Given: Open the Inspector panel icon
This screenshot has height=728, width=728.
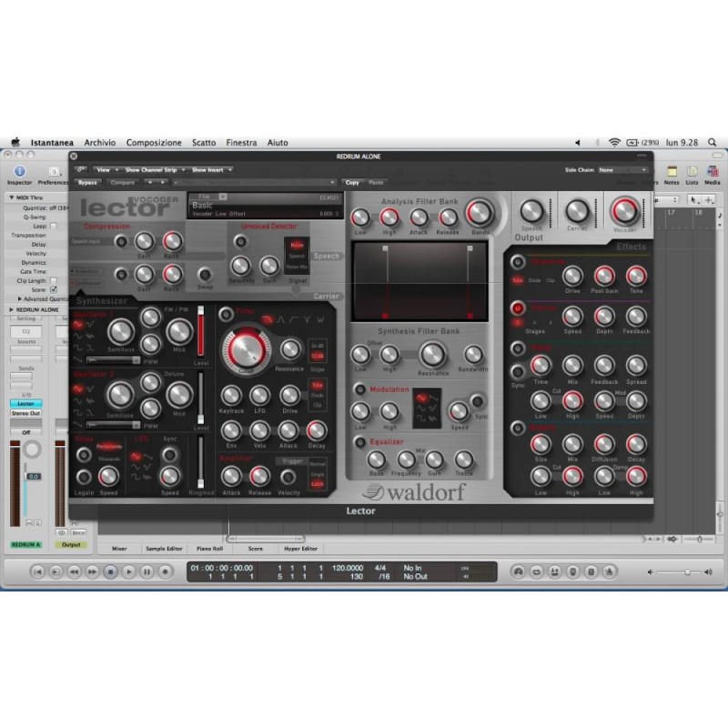Looking at the screenshot, I should tap(20, 173).
